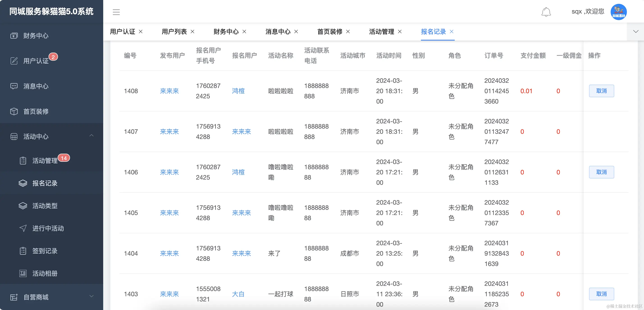
Task: Close the 消息中心 tab
Action: 296,32
